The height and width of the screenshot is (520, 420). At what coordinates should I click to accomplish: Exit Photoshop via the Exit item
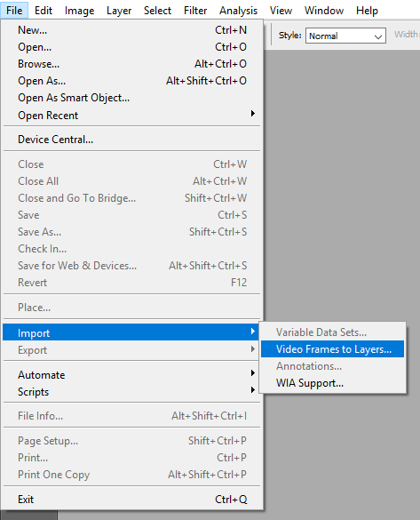pyautogui.click(x=131, y=499)
